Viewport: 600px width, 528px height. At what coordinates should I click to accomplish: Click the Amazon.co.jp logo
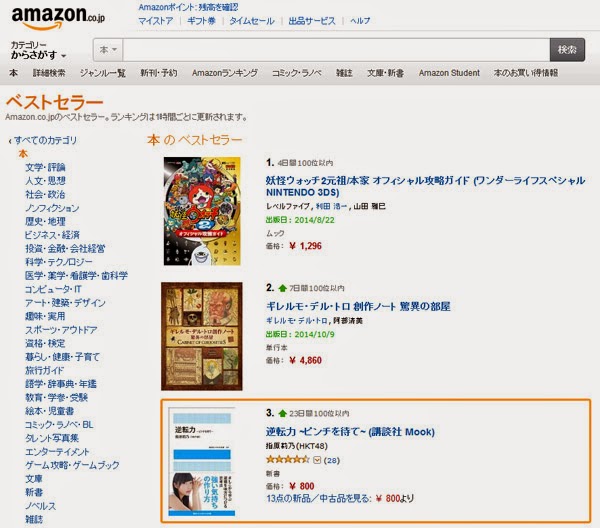click(x=58, y=18)
